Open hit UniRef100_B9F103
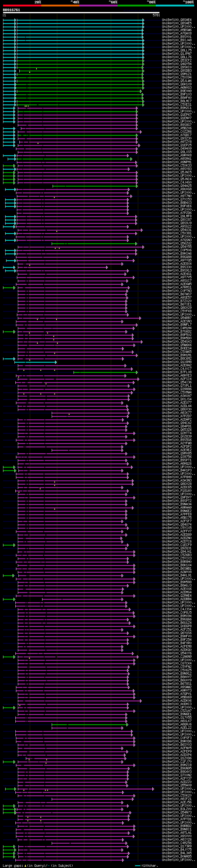197x868 pixels. pos(177,94)
